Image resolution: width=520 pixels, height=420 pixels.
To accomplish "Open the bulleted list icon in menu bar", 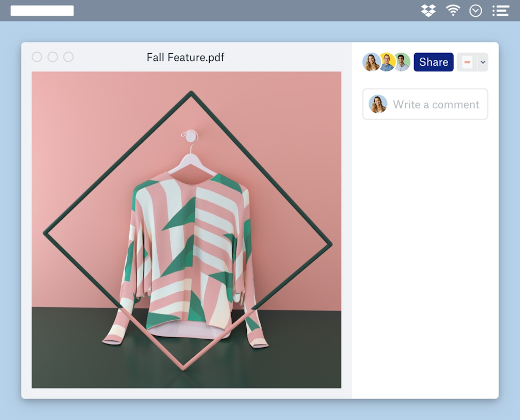I will pos(500,11).
